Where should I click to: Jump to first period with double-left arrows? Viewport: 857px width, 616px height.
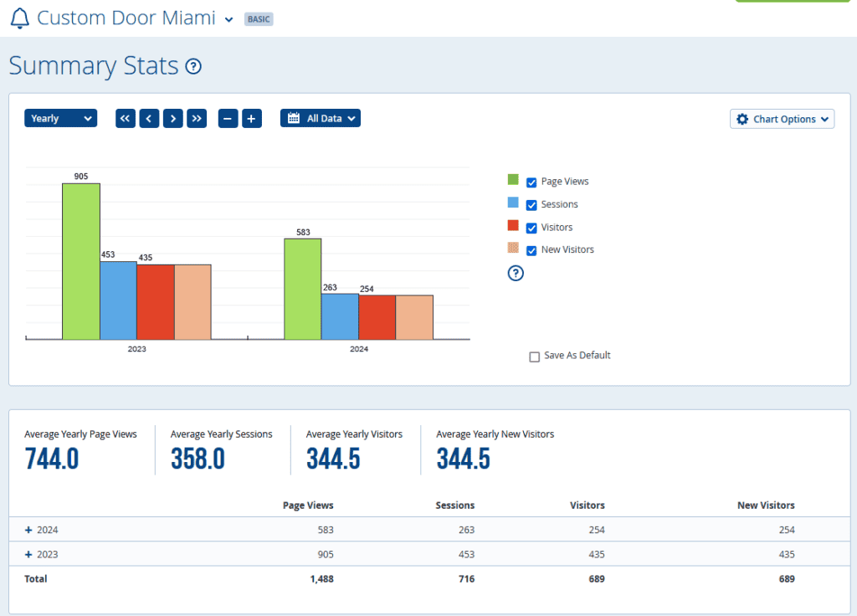(125, 119)
